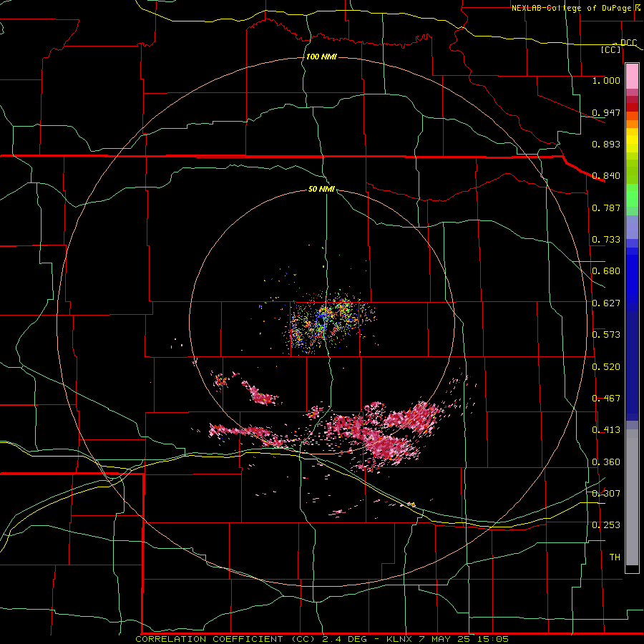
Task: Select the 0.947 scale value
Action: pos(606,112)
